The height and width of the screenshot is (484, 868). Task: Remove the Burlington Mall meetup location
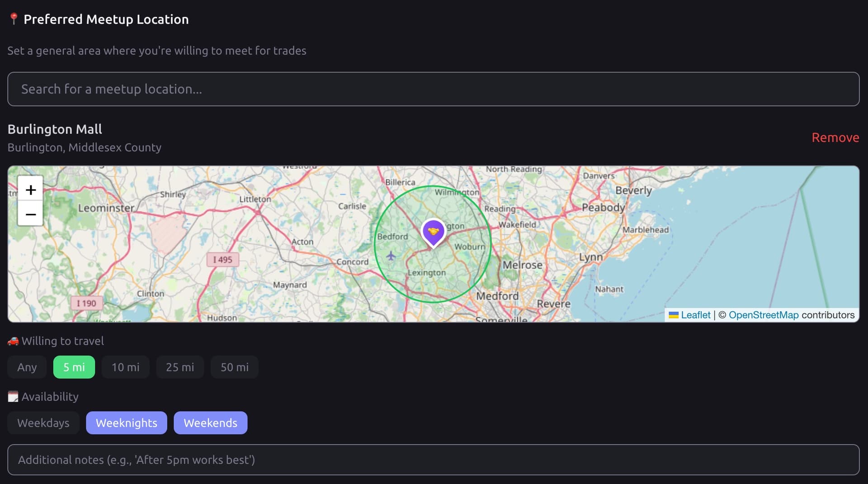point(835,138)
